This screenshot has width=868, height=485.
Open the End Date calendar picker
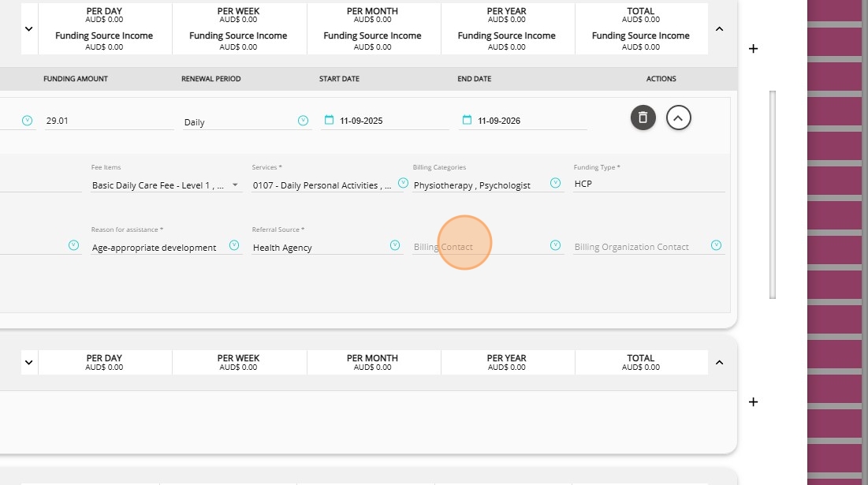[x=467, y=121]
